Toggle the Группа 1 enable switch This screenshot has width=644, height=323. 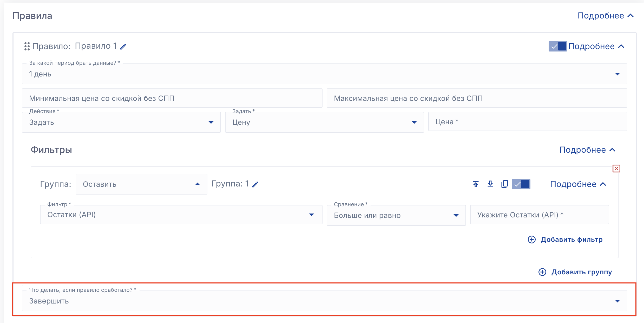click(x=521, y=184)
